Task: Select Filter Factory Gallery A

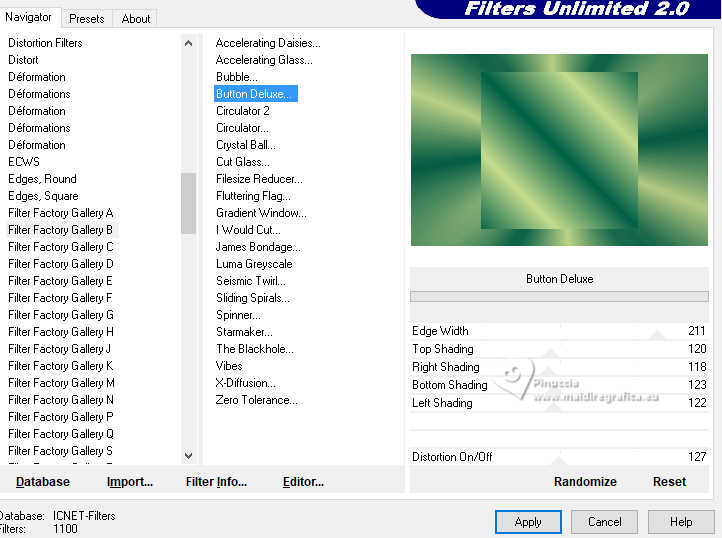Action: coord(61,213)
